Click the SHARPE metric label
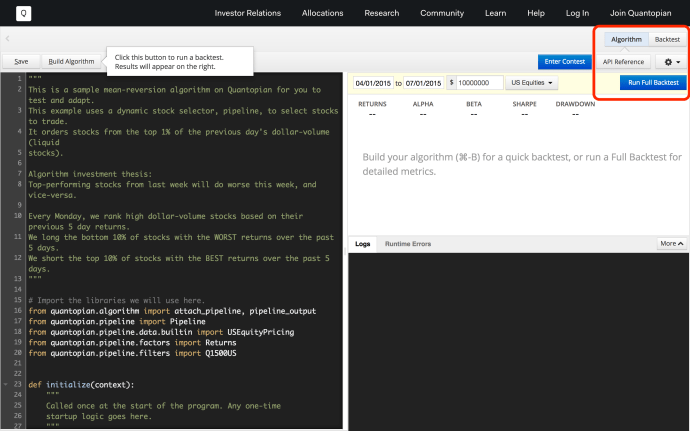Image resolution: width=690 pixels, height=431 pixels. pyautogui.click(x=525, y=104)
